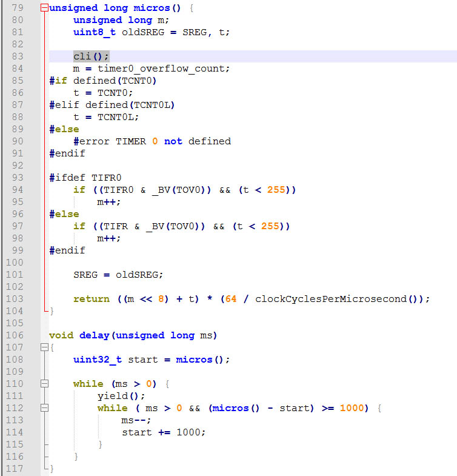This screenshot has height=476, width=457.
Task: Click line number 83 in the margin
Action: pyautogui.click(x=18, y=56)
